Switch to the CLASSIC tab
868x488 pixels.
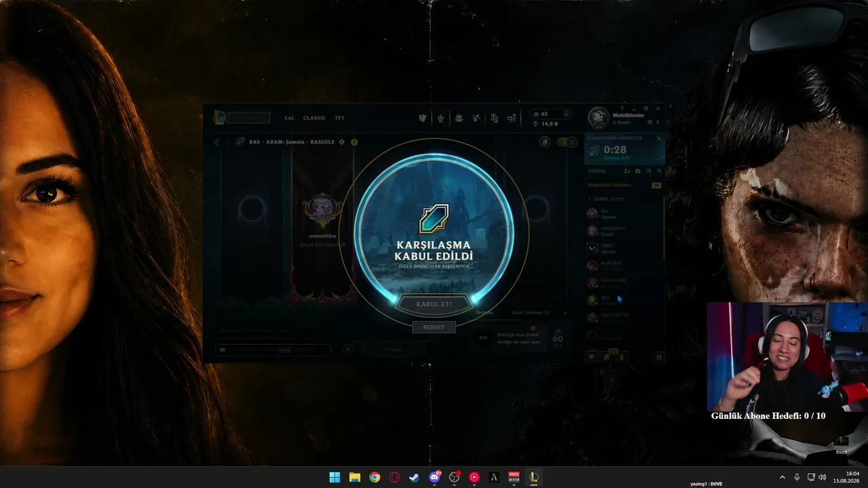[314, 118]
